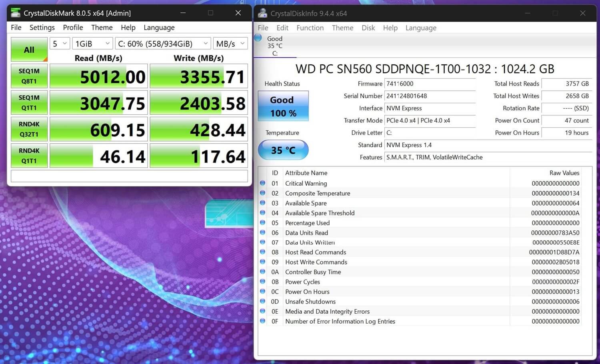The height and width of the screenshot is (364, 600).
Task: Open the test size dropdown showing 1GiB
Action: coord(92,44)
